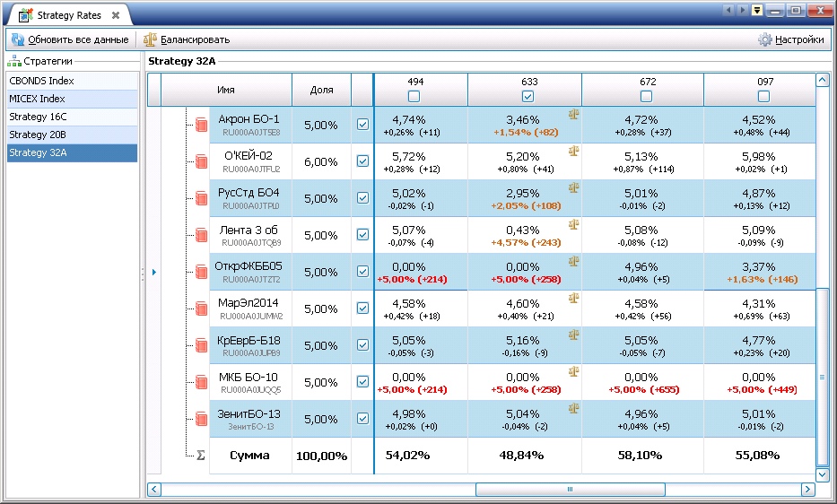
Task: Click the red bond icon next to О'КЕЙ-02
Action: (202, 162)
